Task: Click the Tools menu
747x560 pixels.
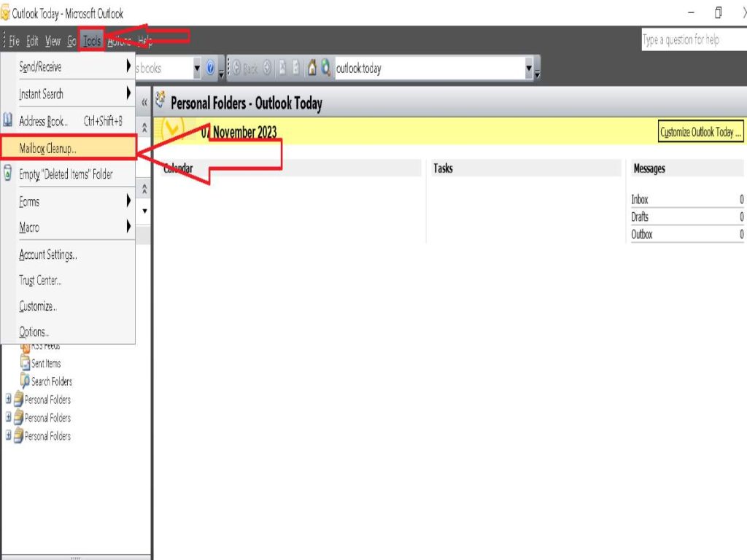Action: (x=92, y=42)
